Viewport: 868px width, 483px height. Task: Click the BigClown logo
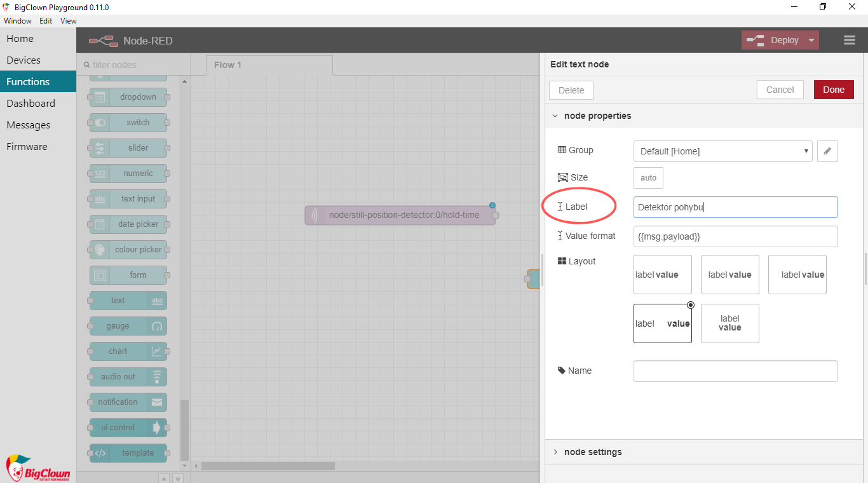click(37, 468)
